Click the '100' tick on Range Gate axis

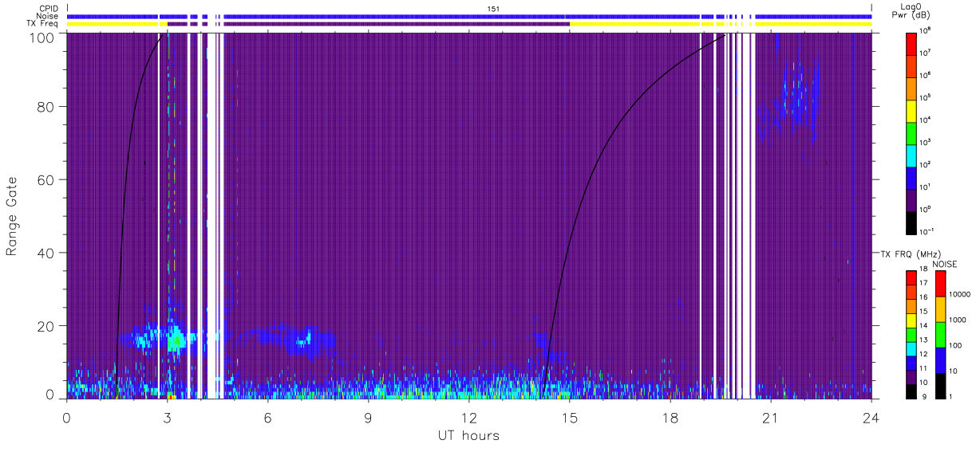click(x=42, y=37)
